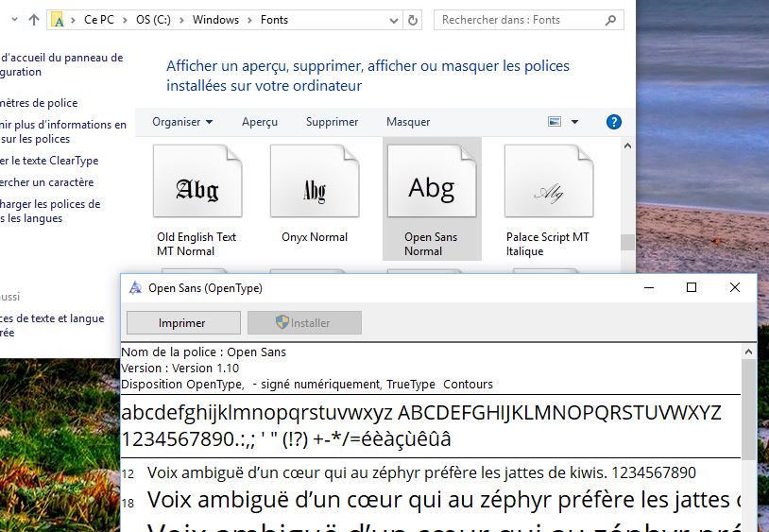Open the informations en ligne sur les polices link
This screenshot has width=769, height=532.
[63, 131]
